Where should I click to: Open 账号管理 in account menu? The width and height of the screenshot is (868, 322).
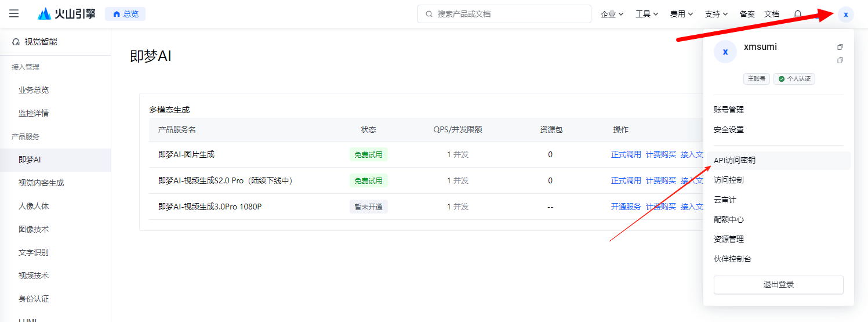[729, 110]
